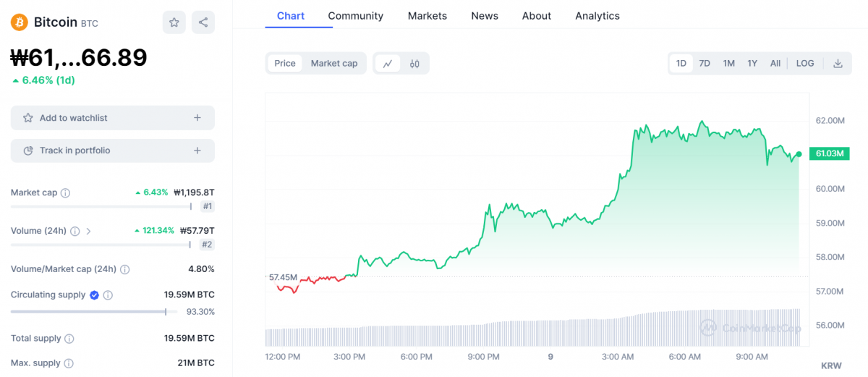The image size is (868, 377).
Task: Click info icon next to Market cap
Action: 66,193
